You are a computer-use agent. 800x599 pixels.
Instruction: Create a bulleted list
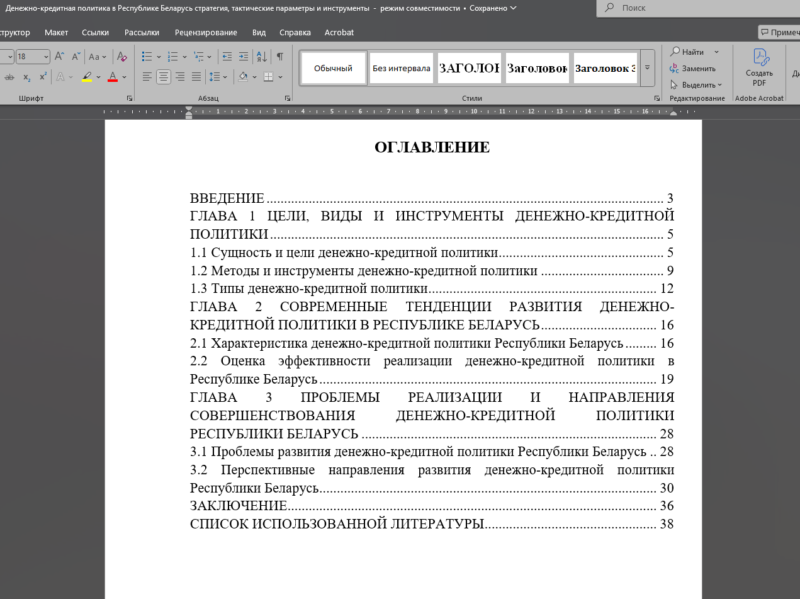[x=146, y=56]
